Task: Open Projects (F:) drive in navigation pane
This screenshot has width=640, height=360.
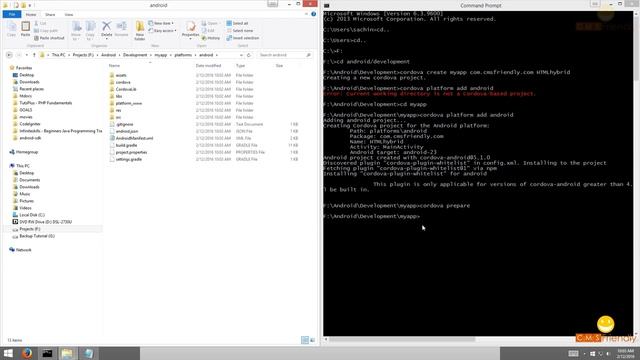Action: [x=29, y=229]
